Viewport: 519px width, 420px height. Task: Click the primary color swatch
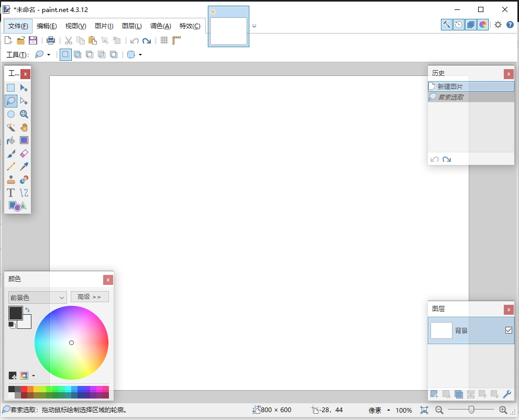coord(15,313)
